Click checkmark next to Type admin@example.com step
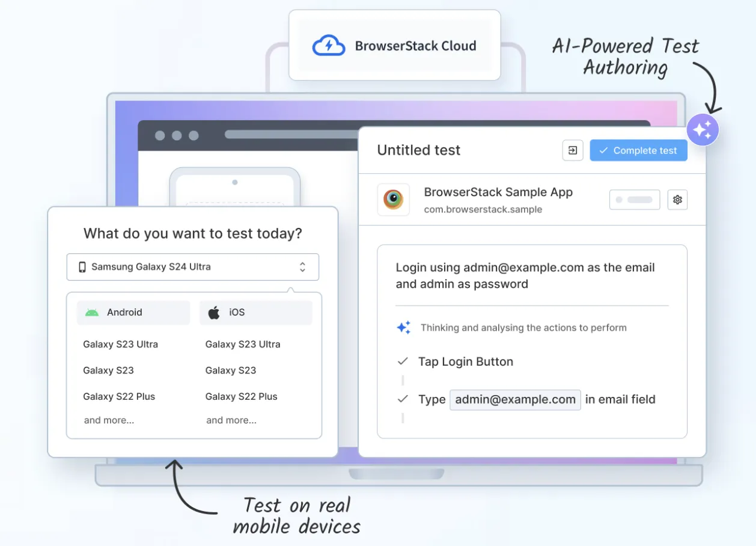 (x=403, y=399)
